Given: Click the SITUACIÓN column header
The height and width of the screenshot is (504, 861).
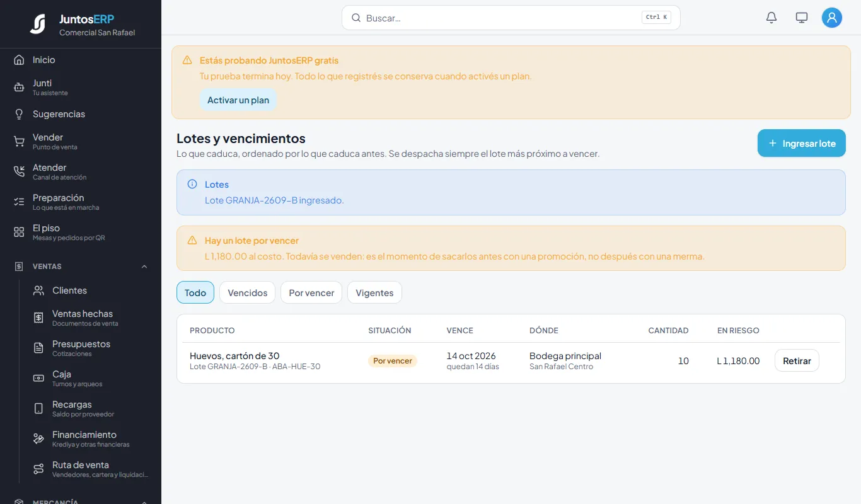Looking at the screenshot, I should (x=390, y=330).
